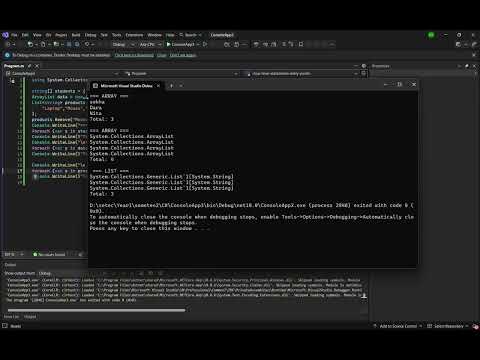Click the Error List tab
This screenshot has width=480, height=360.
point(11,317)
